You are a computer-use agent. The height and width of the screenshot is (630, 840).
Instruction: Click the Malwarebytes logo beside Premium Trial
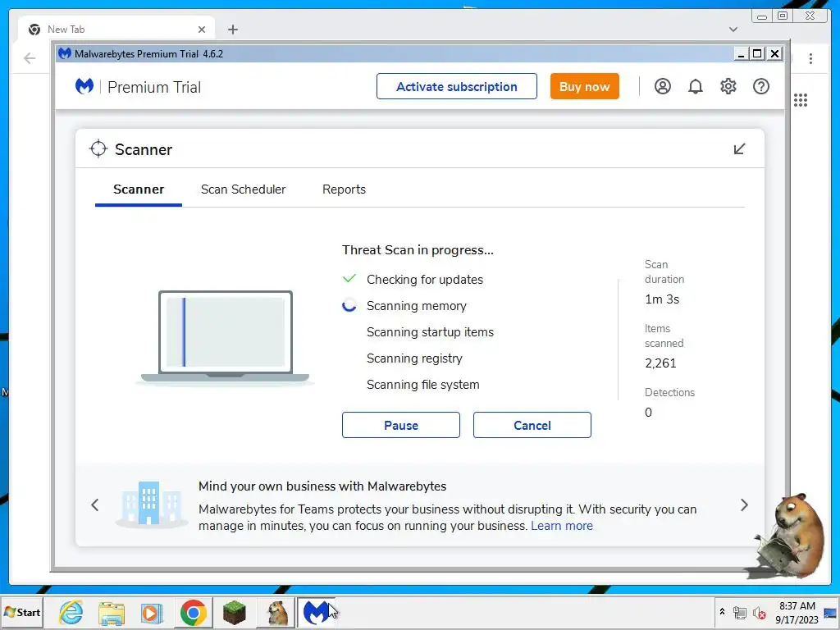coord(84,86)
